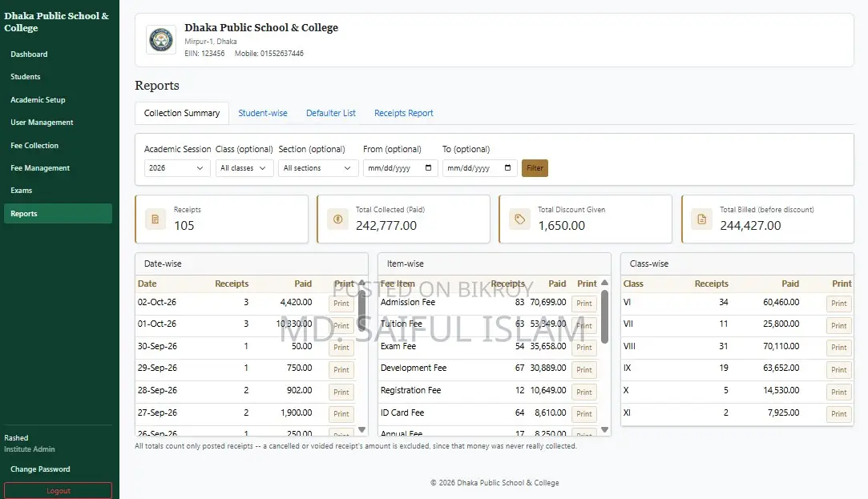This screenshot has width=868, height=499.
Task: Print the ID Card Fee row
Action: [584, 414]
